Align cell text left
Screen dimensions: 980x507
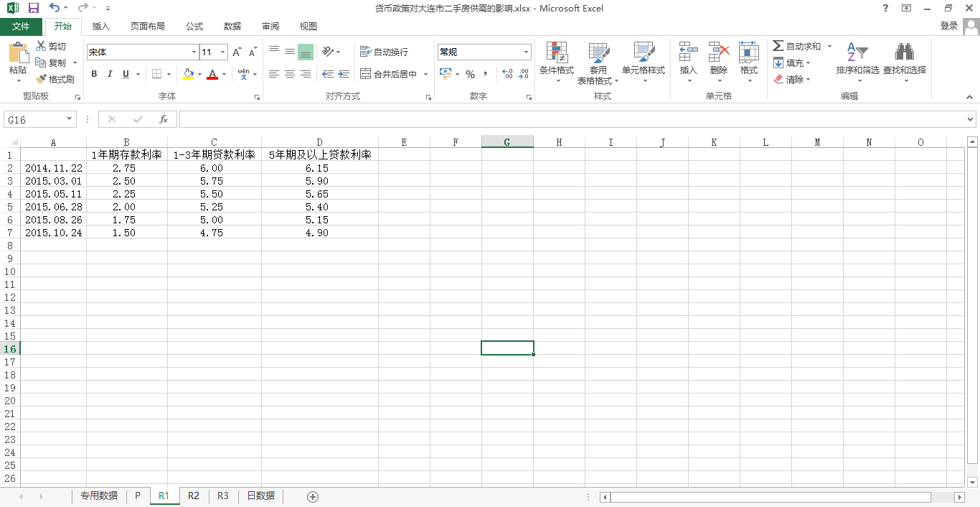coord(274,74)
